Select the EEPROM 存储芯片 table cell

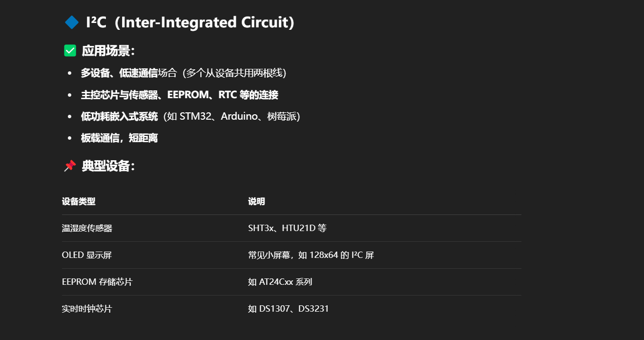(x=97, y=282)
